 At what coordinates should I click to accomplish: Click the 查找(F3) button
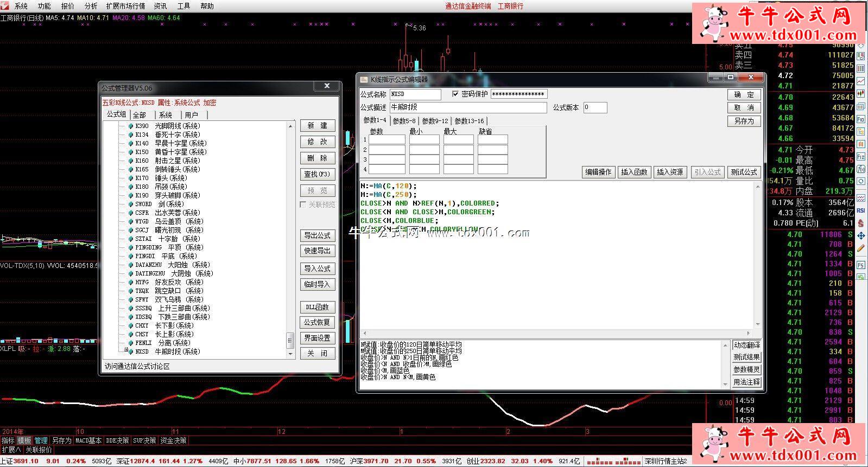[x=318, y=174]
